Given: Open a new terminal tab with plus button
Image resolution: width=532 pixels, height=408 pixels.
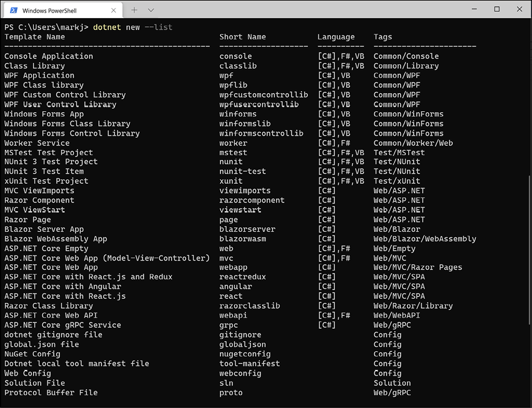Looking at the screenshot, I should [x=134, y=10].
